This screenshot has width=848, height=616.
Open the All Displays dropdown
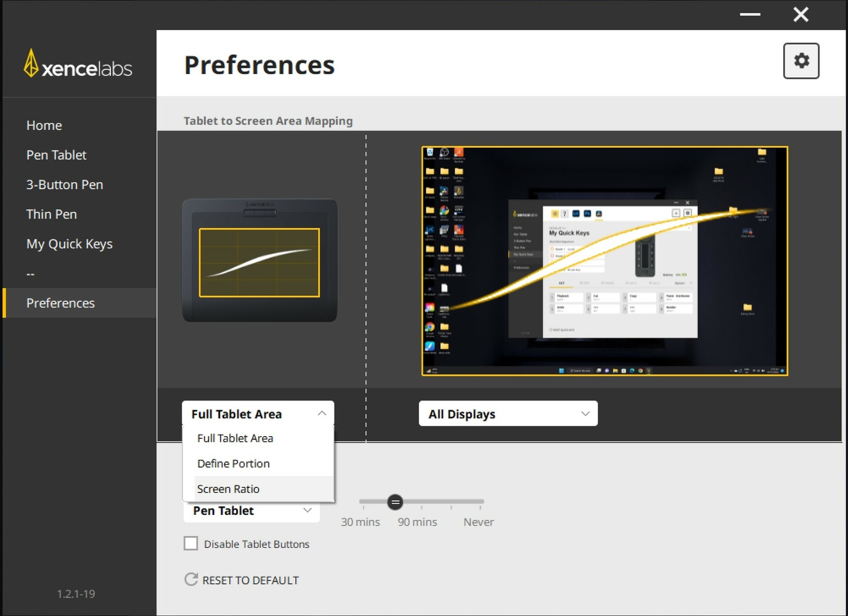(508, 414)
